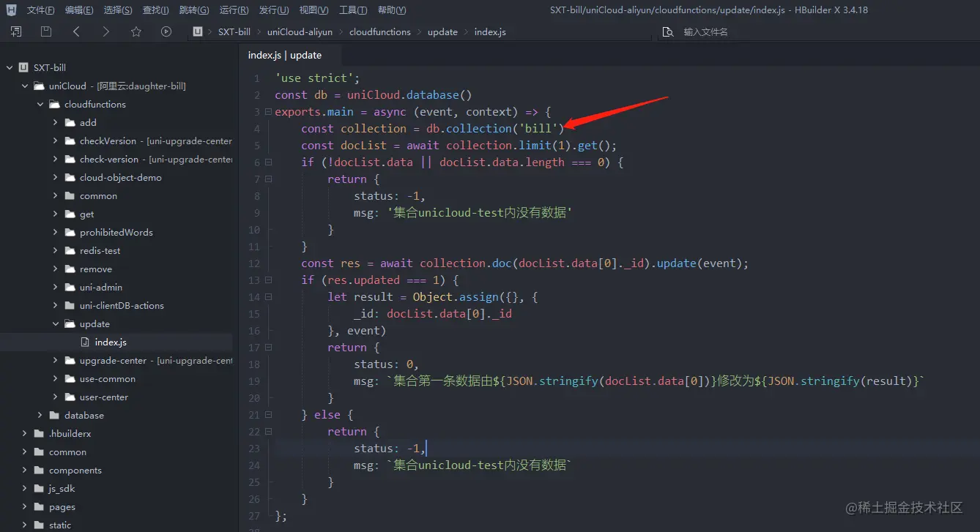Click the folder icon beside js_sdk

40,488
